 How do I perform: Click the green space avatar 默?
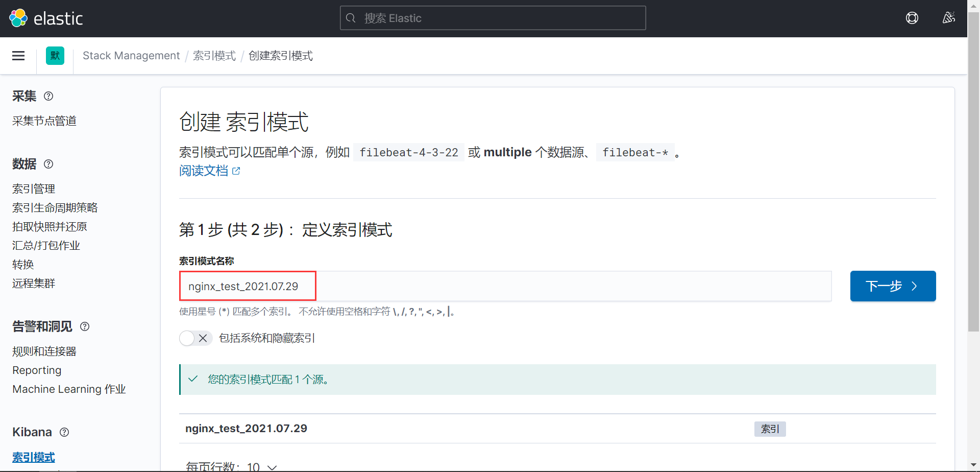click(x=55, y=56)
